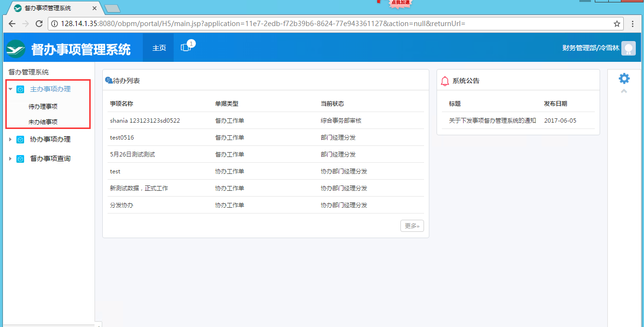Screen dimensions: 644x327
Task: Open the pending item named test0516
Action: pyautogui.click(x=122, y=137)
